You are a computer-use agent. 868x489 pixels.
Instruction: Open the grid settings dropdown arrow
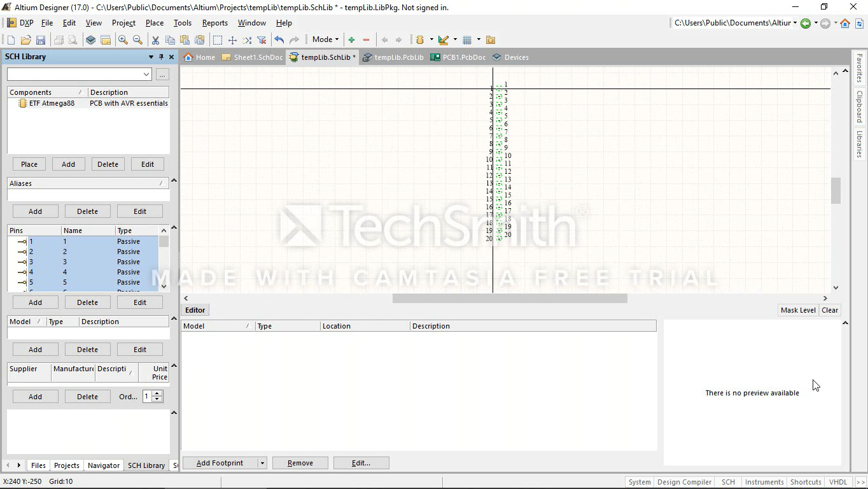coord(479,40)
